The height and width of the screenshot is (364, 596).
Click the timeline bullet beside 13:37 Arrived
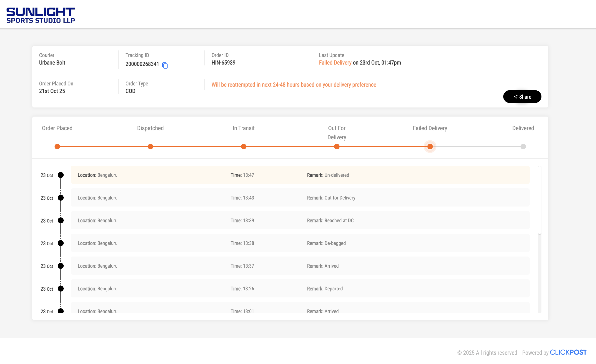point(61,266)
